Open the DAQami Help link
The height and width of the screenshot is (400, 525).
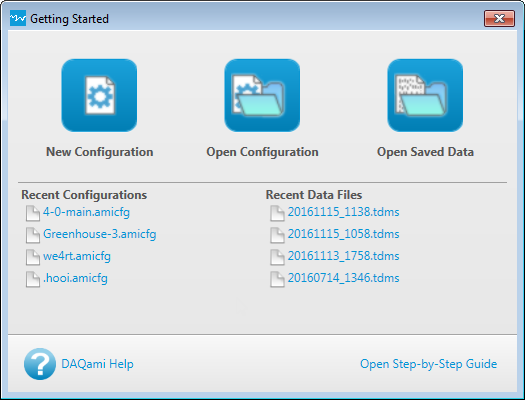tap(97, 364)
